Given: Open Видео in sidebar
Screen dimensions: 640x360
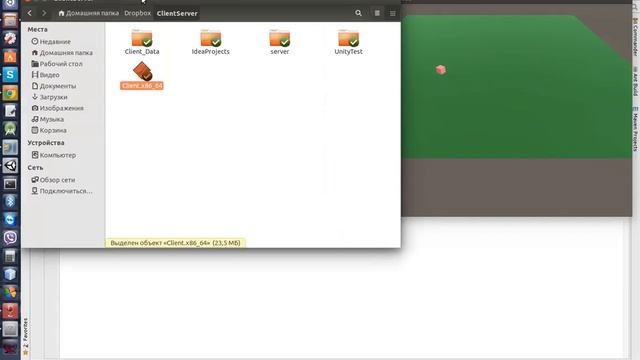Looking at the screenshot, I should pyautogui.click(x=45, y=75).
